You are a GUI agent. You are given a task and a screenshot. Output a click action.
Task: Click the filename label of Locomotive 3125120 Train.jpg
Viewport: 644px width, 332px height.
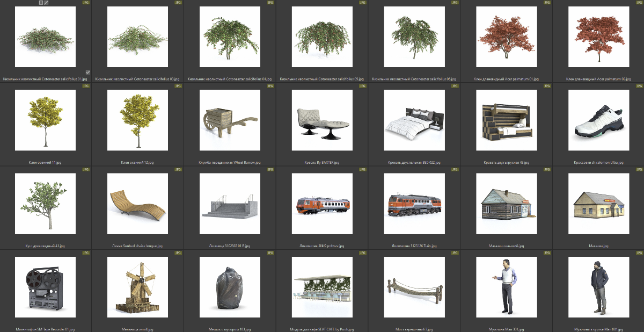pyautogui.click(x=414, y=246)
